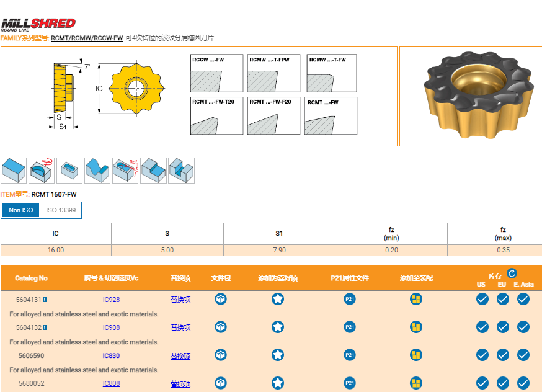Switch to ISO 13399 view
The width and height of the screenshot is (542, 392).
pos(61,210)
